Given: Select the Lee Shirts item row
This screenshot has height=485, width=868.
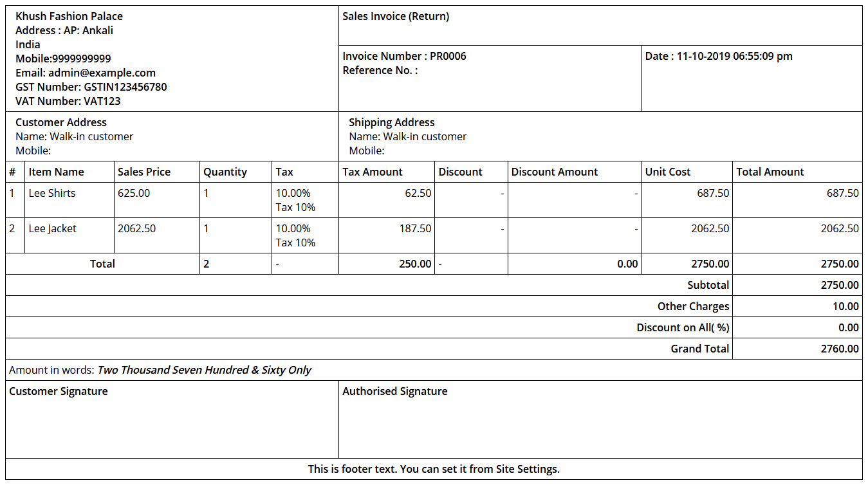Looking at the screenshot, I should pos(52,193).
